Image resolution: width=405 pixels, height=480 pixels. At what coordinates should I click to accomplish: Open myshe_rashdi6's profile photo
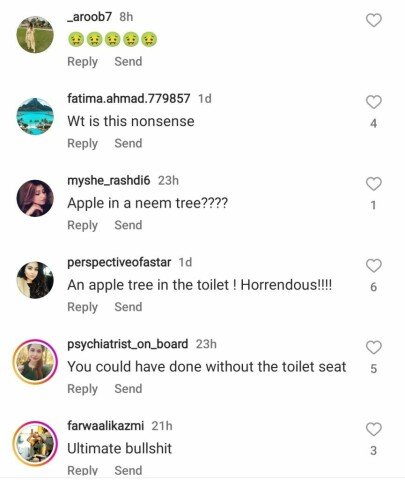(35, 198)
